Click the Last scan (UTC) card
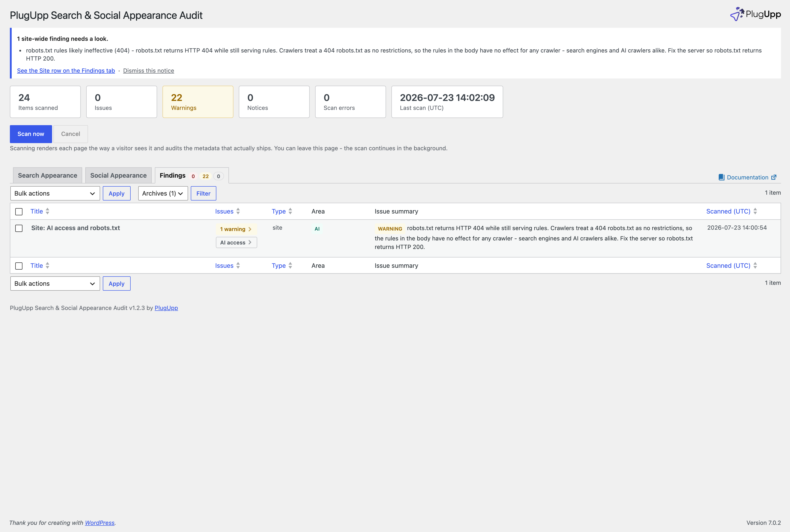This screenshot has width=790, height=532. tap(447, 102)
